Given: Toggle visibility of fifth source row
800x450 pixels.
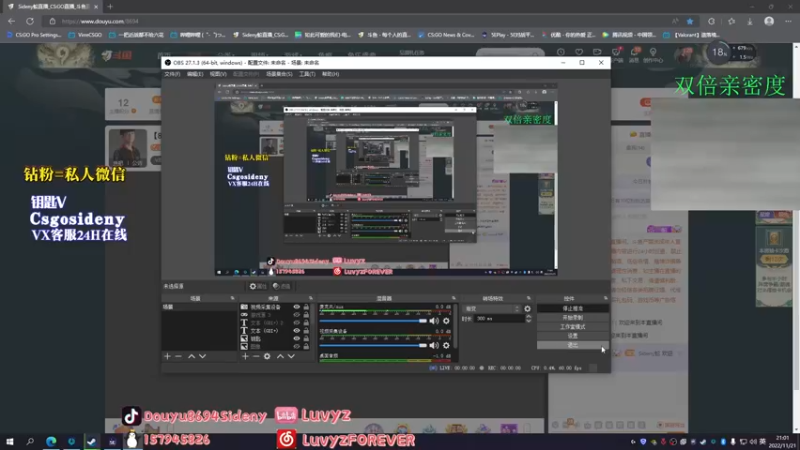Looking at the screenshot, I should (296, 339).
